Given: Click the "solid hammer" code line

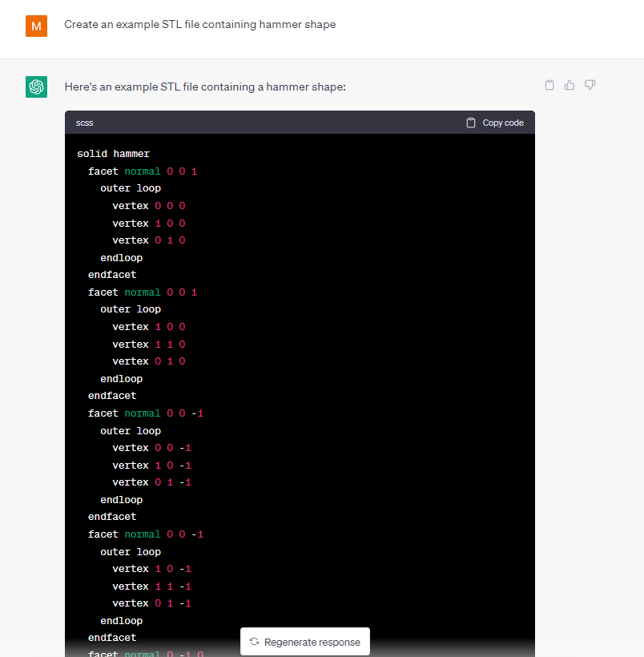Looking at the screenshot, I should (x=113, y=153).
